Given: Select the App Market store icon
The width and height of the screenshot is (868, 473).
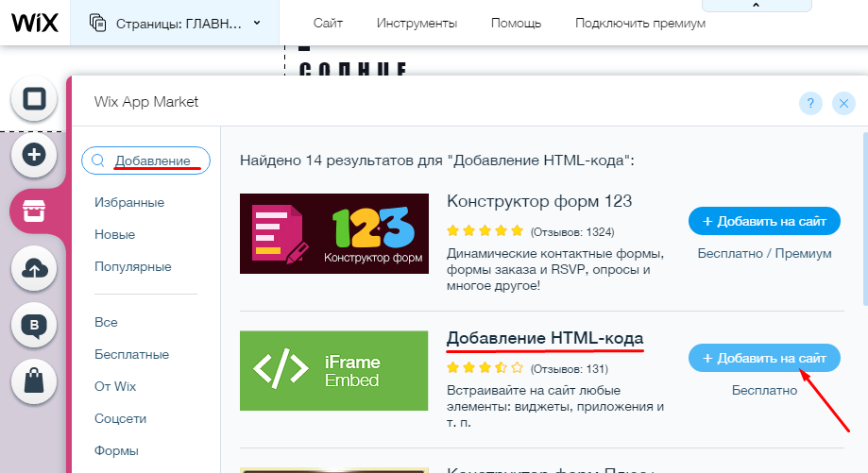Looking at the screenshot, I should [x=34, y=211].
